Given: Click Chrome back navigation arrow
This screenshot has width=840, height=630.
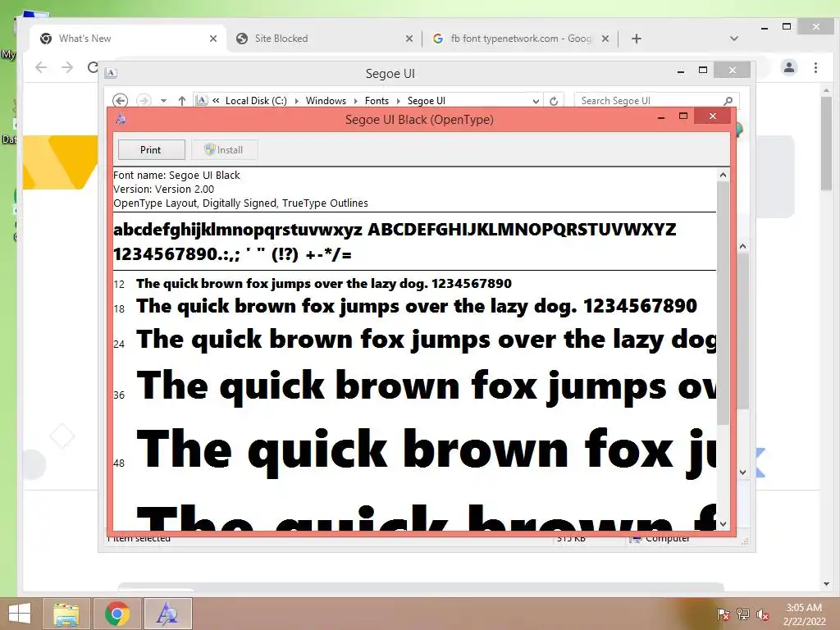Looking at the screenshot, I should [x=41, y=67].
